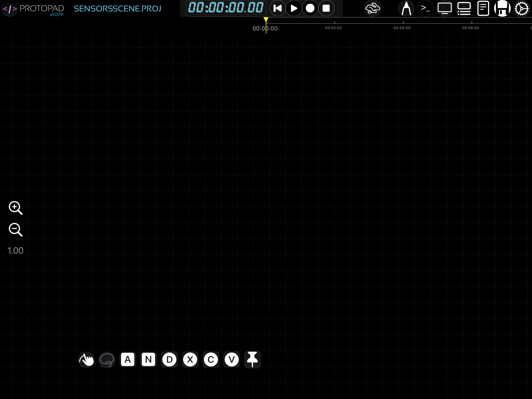Zoom in the canvas
The width and height of the screenshot is (532, 399).
point(16,208)
